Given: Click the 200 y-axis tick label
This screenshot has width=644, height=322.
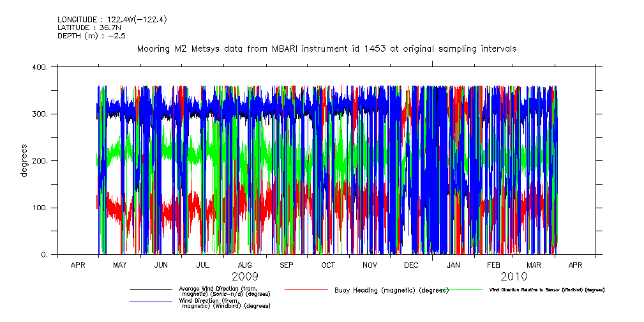Looking at the screenshot, I should 40,161.
